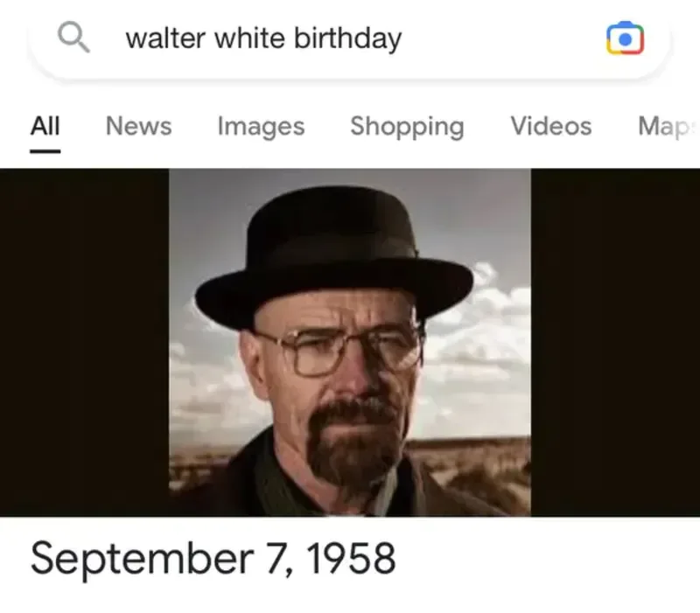Click the eyeglasses in the portrait photo
Screen dimensions: 700x613
click(344, 352)
